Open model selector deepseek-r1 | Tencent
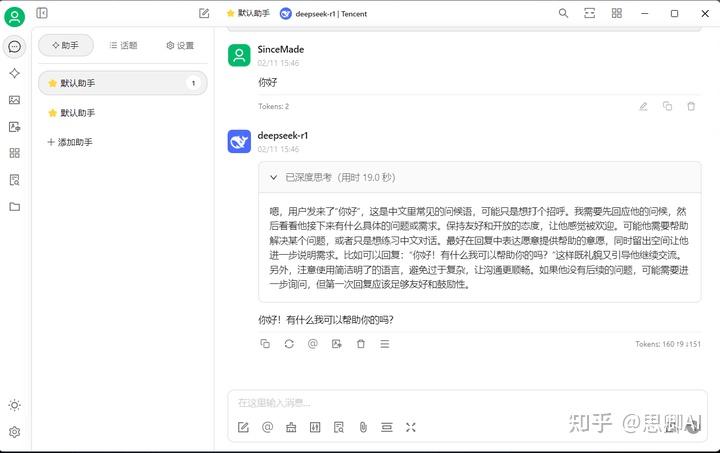720x453 pixels. coord(324,14)
